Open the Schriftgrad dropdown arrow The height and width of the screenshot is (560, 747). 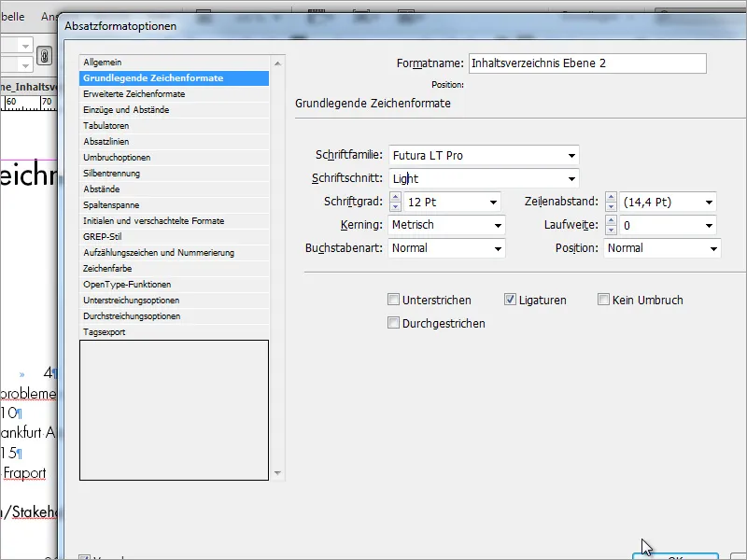[493, 203]
